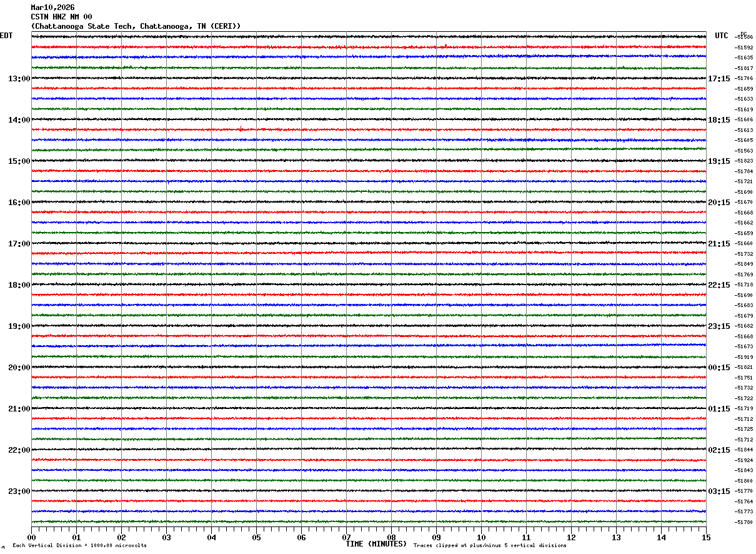Screen dimensions: 756x554
Task: Click the DC offset value -51800
Action: [x=744, y=481]
